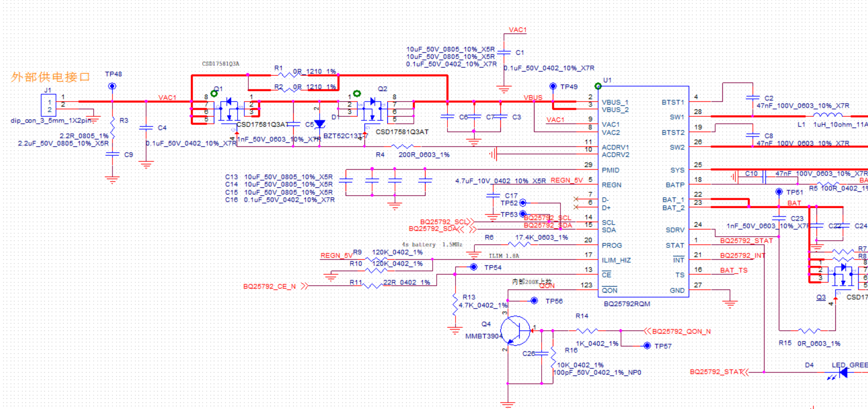This screenshot has height=409, width=868.
Task: Pick the TP53 test point symbol
Action: coord(523,214)
